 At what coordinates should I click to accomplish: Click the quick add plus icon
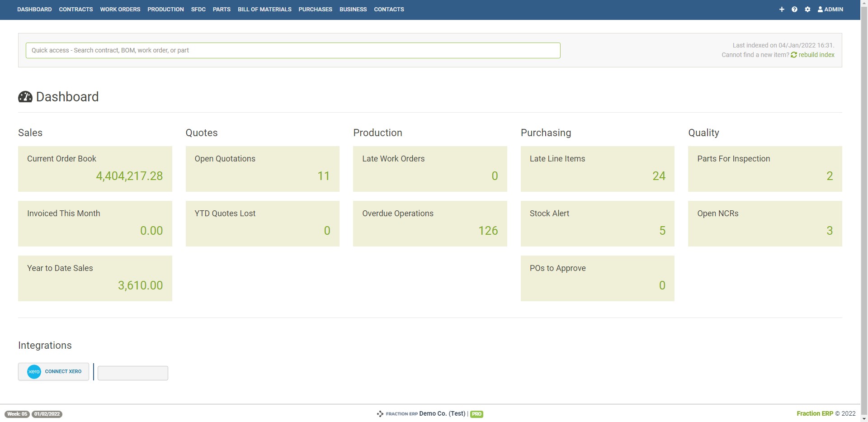[782, 9]
